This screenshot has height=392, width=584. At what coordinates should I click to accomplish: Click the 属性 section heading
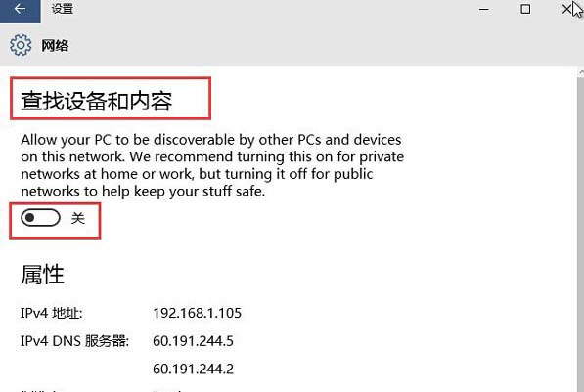[x=42, y=275]
